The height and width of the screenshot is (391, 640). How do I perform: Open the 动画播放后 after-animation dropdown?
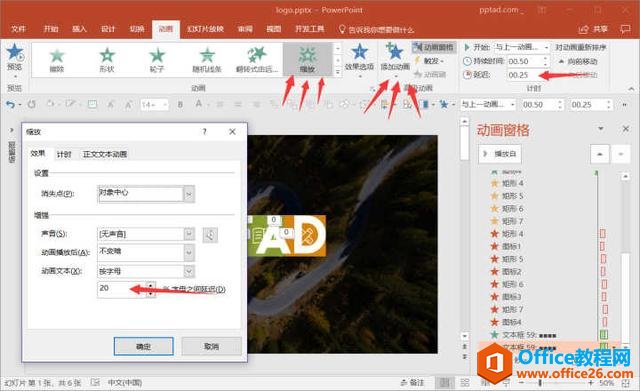tap(189, 253)
